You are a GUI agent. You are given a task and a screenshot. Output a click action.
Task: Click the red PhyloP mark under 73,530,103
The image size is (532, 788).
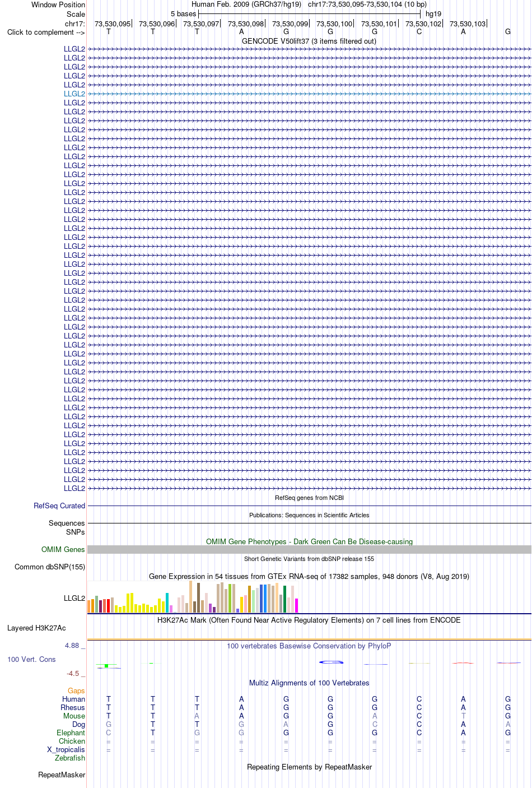[x=463, y=663]
